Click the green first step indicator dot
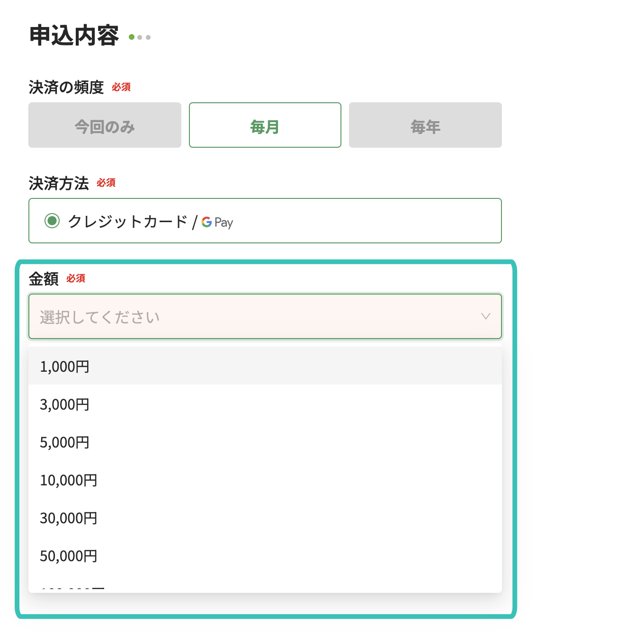The height and width of the screenshot is (644, 644). pos(132,37)
